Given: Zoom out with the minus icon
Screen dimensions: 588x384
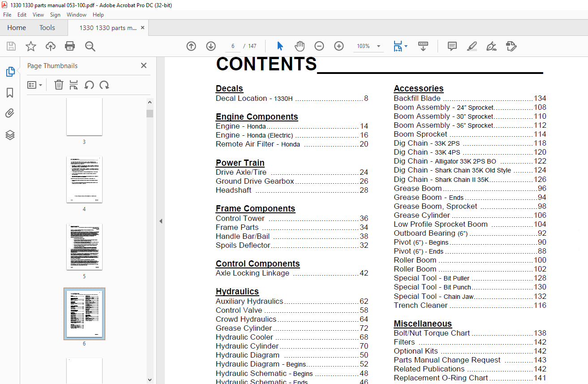Looking at the screenshot, I should click(319, 46).
